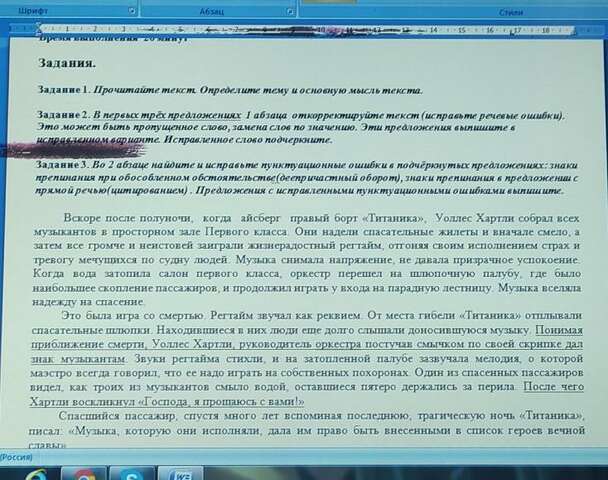Click the words "Это была игра со смертью"

[133, 316]
